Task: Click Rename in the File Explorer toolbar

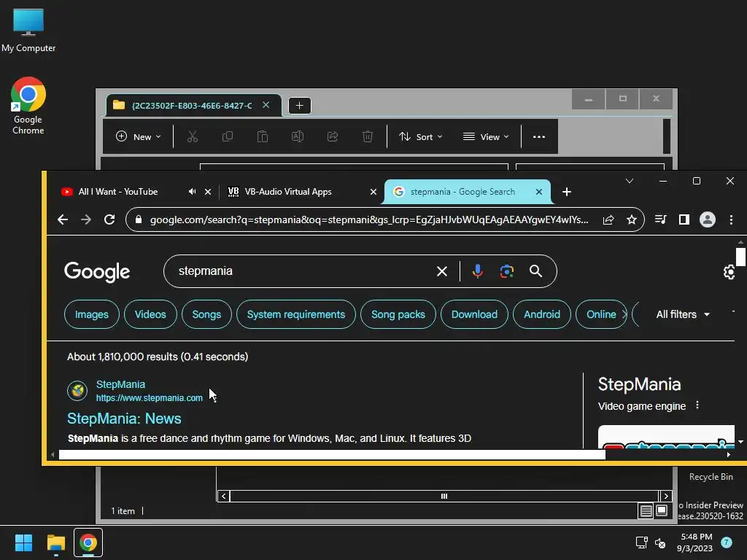Action: pyautogui.click(x=298, y=136)
